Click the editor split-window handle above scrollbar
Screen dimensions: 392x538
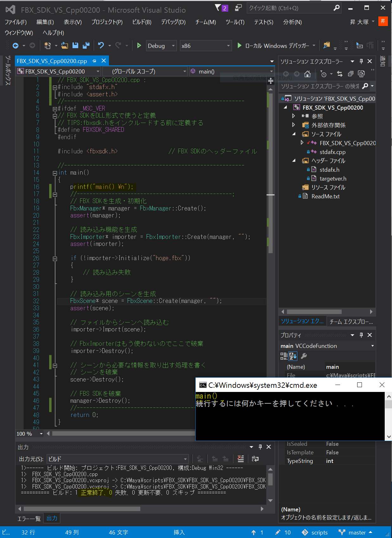click(271, 81)
